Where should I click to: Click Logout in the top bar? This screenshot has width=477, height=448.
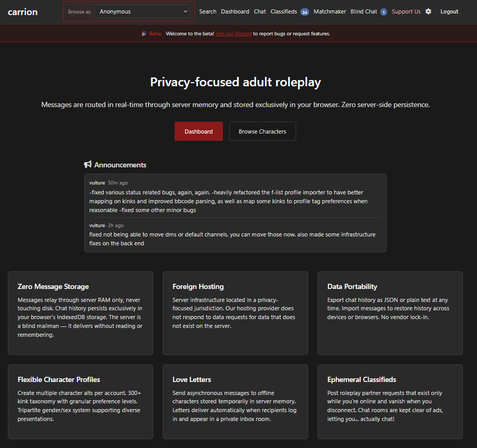tap(449, 11)
